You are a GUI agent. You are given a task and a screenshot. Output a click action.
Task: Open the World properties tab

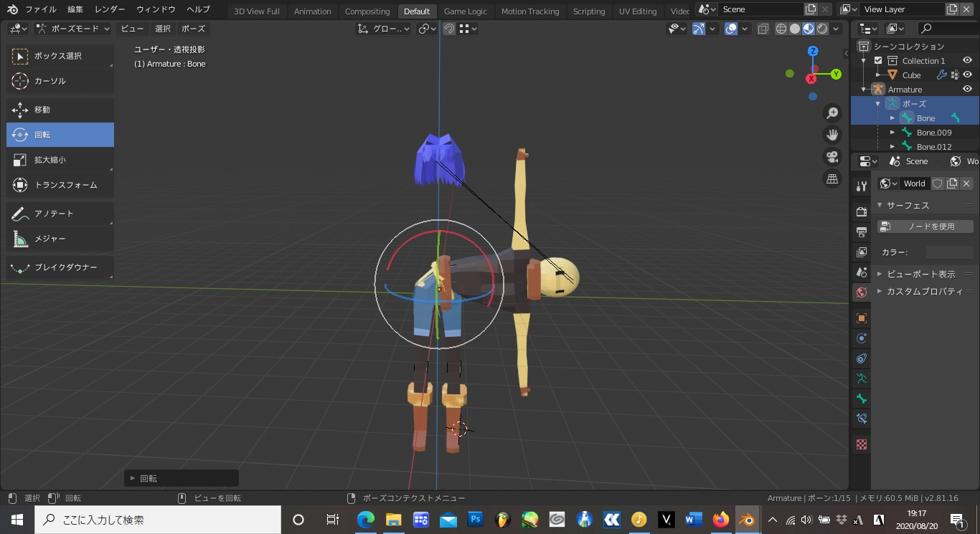(862, 292)
